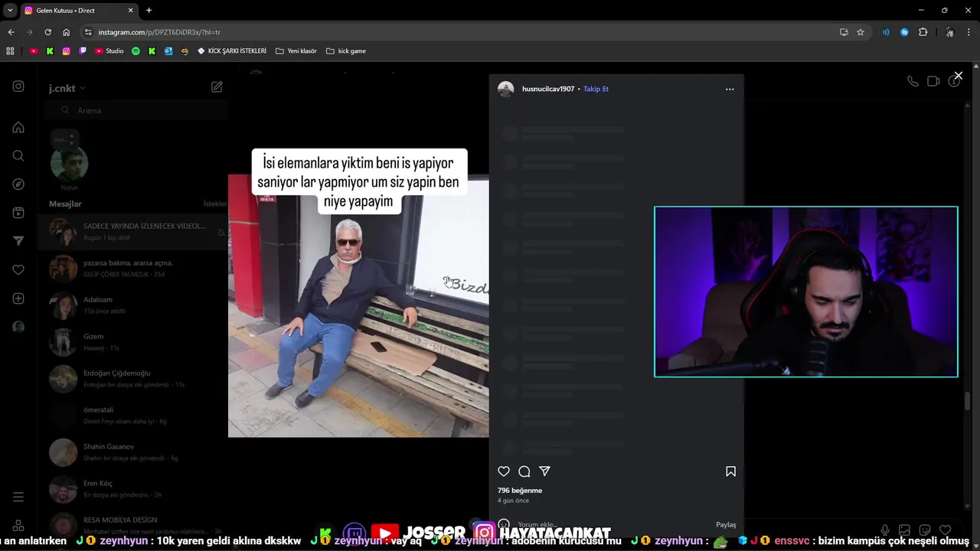Open Instagram sidebar Search
The image size is (980, 551).
18,155
